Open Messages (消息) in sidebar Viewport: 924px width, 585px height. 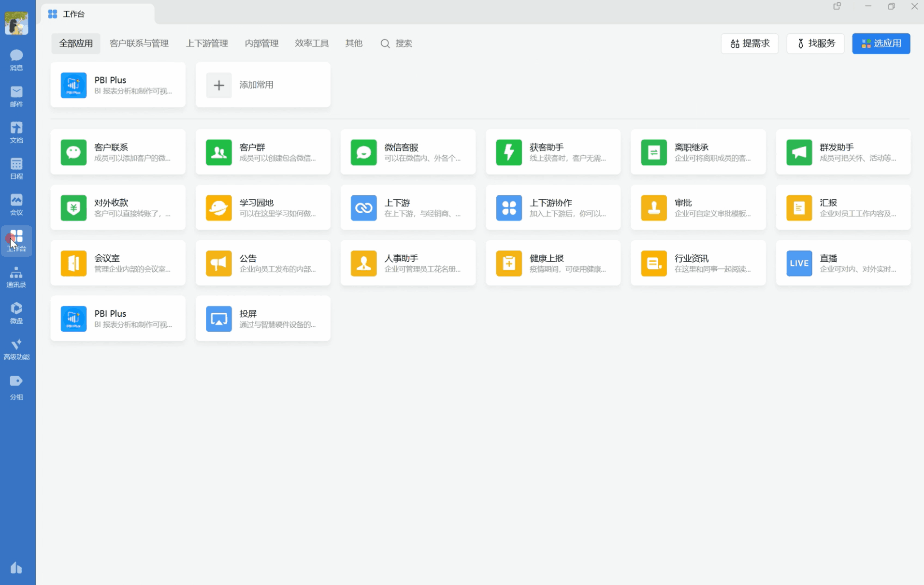[x=16, y=60]
